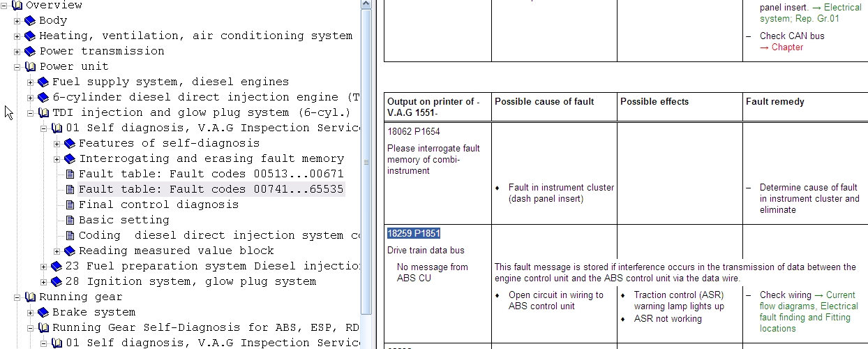
Task: Click the book icon beside Body
Action: 29,21
